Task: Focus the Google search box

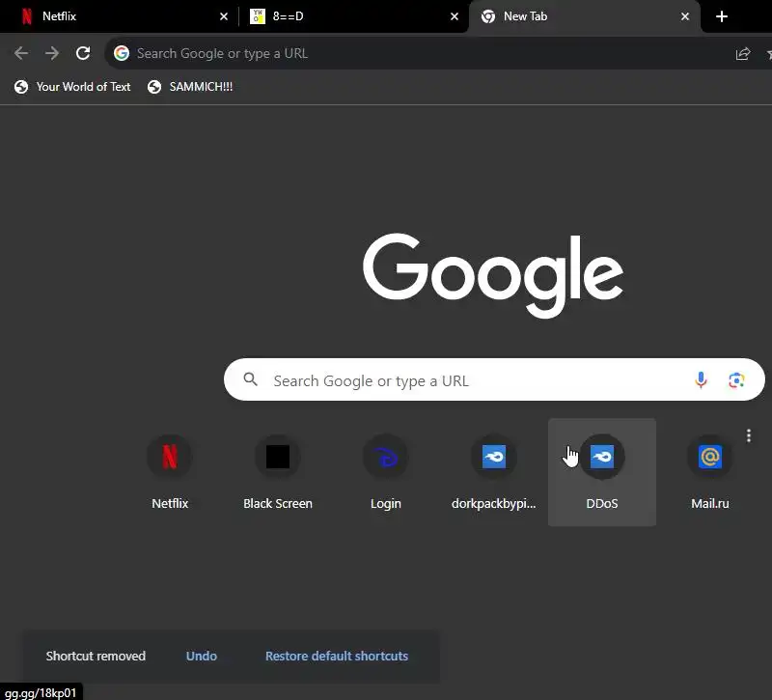Action: pos(494,379)
